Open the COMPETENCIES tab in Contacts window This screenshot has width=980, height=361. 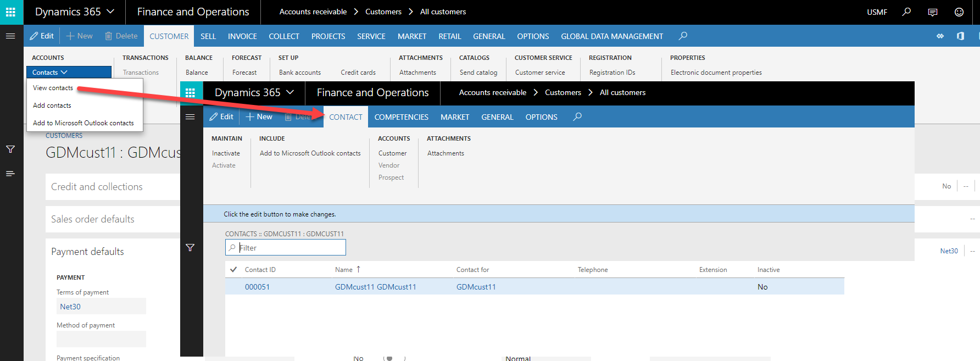pyautogui.click(x=402, y=117)
